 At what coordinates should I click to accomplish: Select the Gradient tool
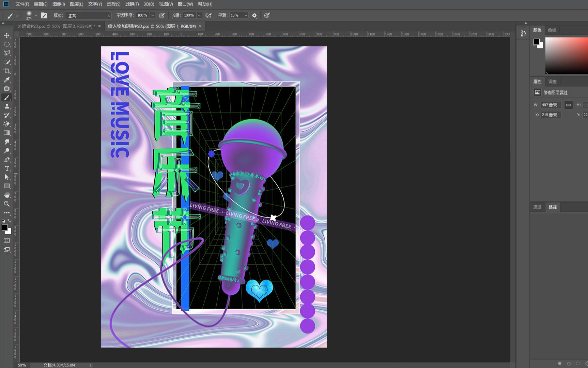[x=7, y=133]
